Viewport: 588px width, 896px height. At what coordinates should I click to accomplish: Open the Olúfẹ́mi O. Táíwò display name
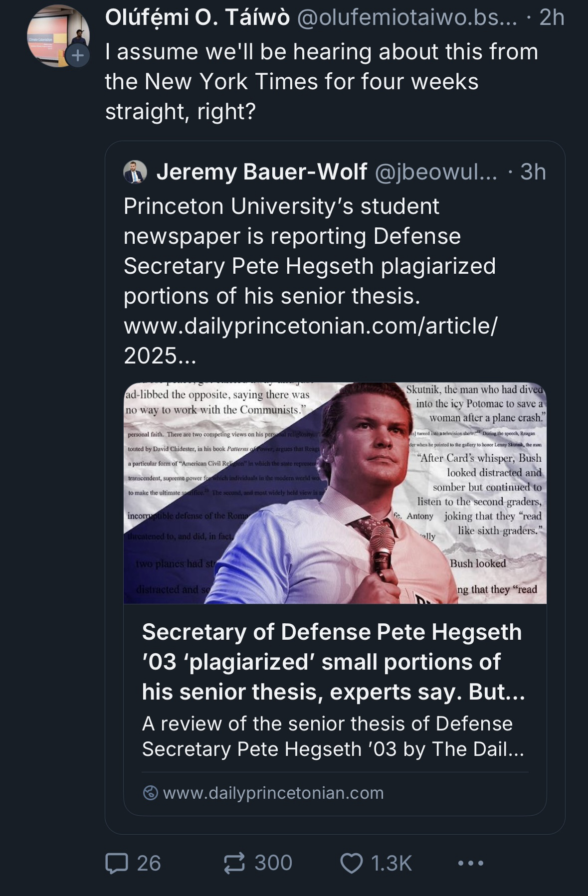(x=197, y=18)
